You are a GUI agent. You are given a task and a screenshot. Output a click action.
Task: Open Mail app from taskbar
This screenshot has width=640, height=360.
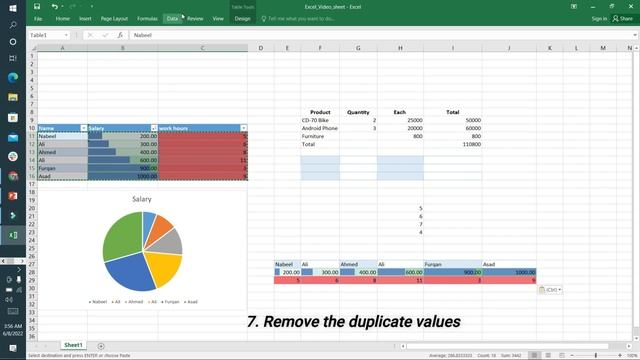13,138
